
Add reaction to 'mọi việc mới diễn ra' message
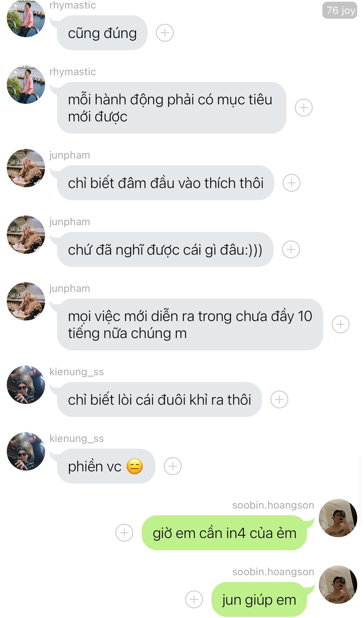tap(341, 324)
